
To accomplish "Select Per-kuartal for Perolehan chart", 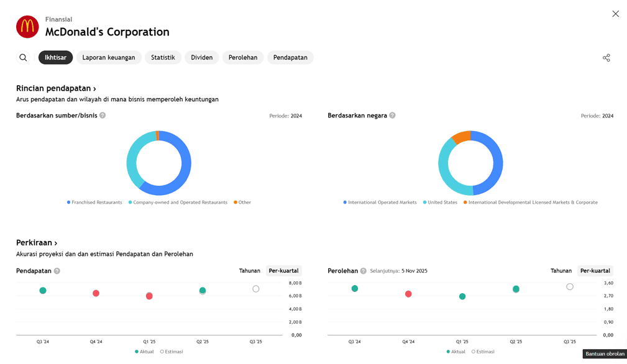I will (x=595, y=271).
